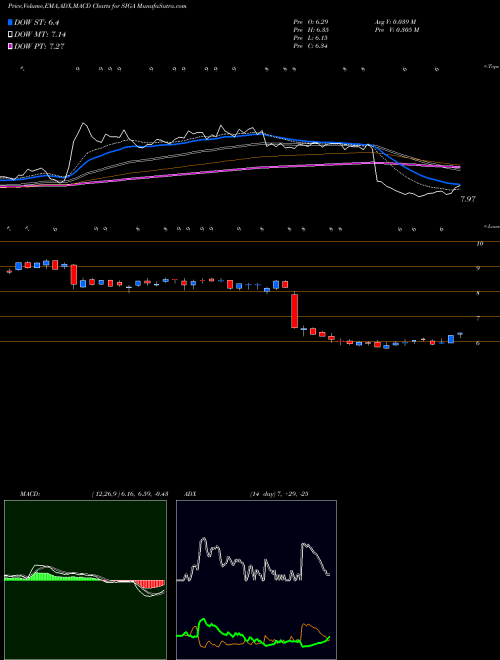Screen dimensions: 500x660
Task: Click the 'Pre V: 0.305 M' volume text
Action: click(x=399, y=30)
